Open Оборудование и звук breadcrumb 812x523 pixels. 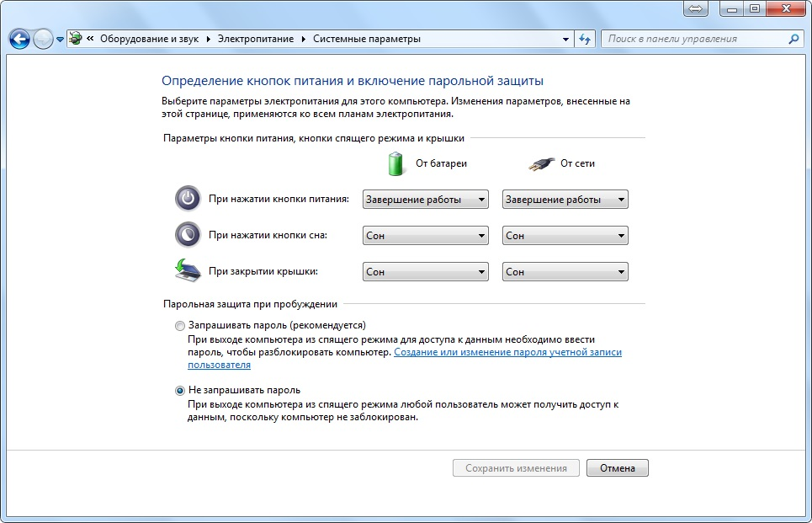149,39
